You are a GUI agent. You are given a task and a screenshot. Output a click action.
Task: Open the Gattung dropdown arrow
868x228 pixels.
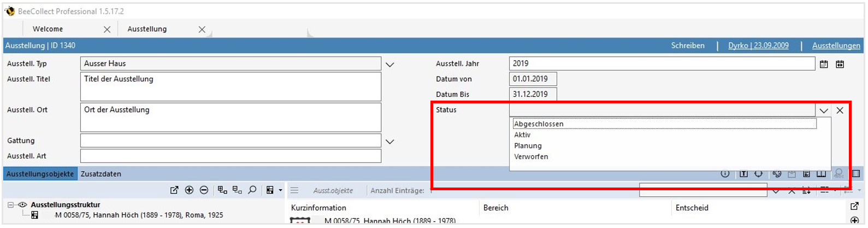tap(390, 142)
